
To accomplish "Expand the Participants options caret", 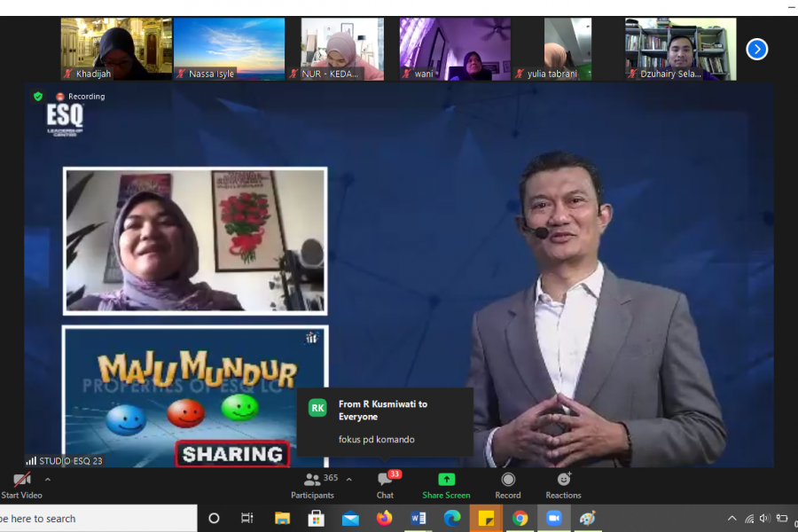I will [348, 479].
